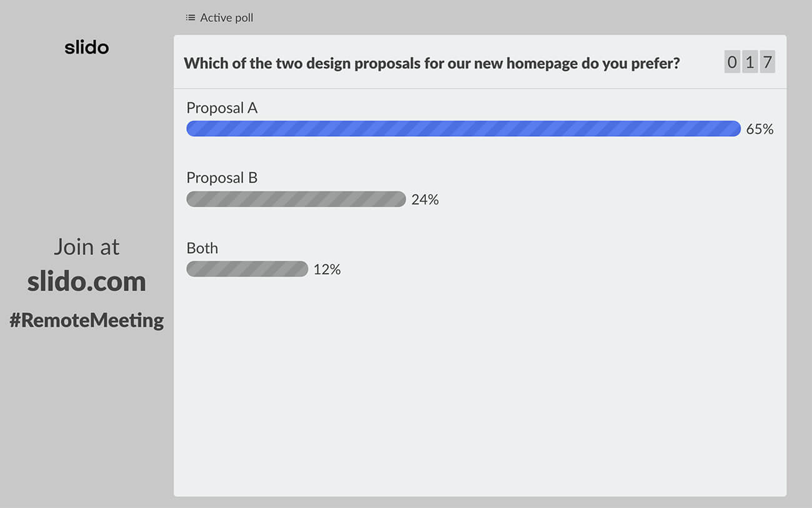Screen dimensions: 812x508
Task: Click the 12% result value
Action: (x=327, y=269)
